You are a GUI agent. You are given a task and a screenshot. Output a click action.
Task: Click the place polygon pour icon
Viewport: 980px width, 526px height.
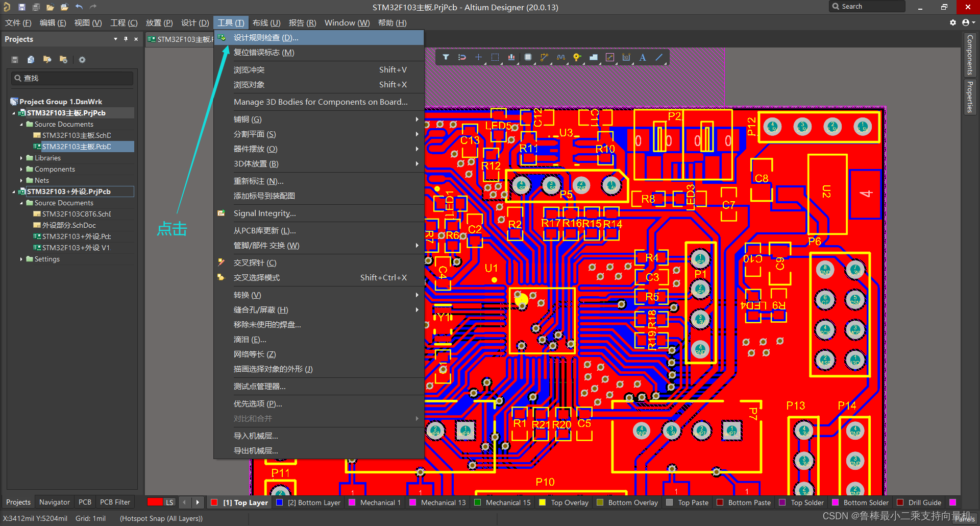pos(593,57)
